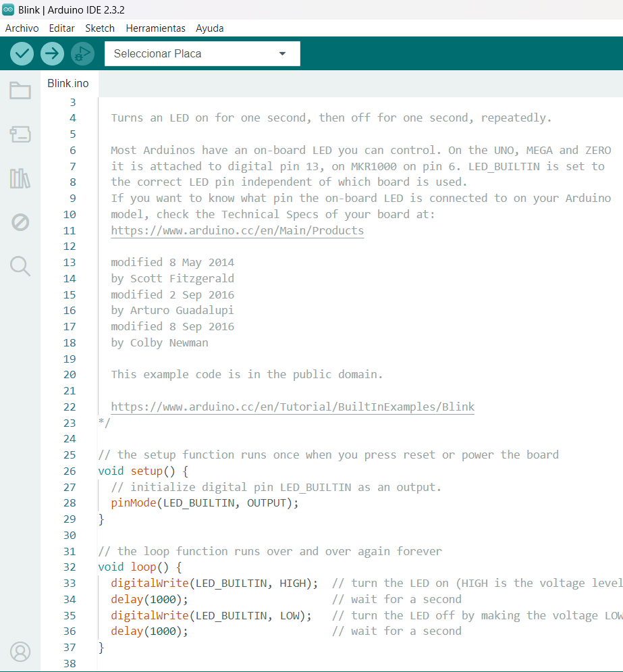
Task: Start the debugger with the bug-play icon
Action: 82,53
